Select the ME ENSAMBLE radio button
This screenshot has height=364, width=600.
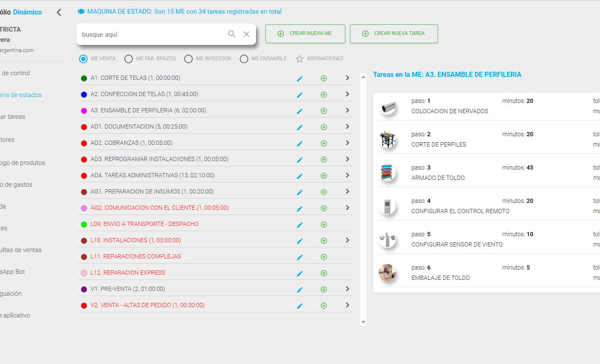(x=244, y=59)
